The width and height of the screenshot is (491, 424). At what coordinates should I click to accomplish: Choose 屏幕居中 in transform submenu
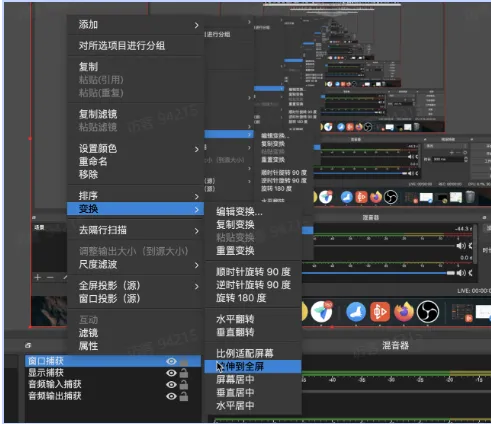[235, 379]
